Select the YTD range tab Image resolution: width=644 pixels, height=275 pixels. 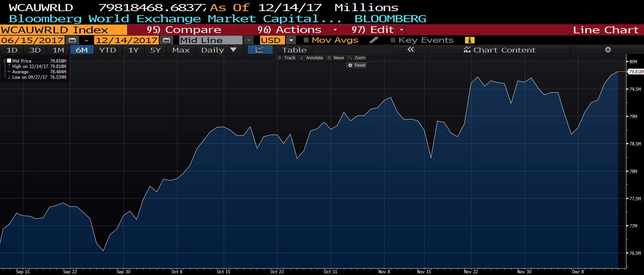pyautogui.click(x=108, y=50)
